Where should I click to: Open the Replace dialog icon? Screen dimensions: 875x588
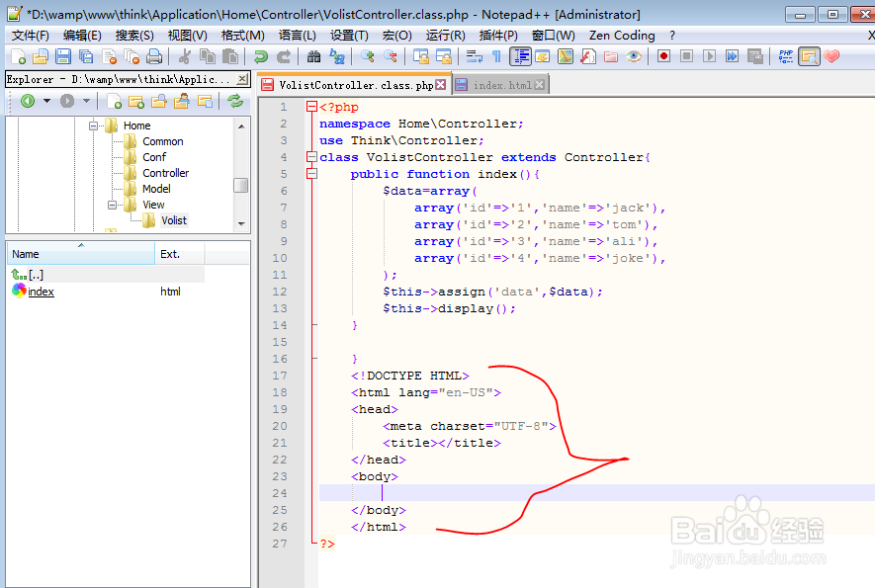point(337,56)
